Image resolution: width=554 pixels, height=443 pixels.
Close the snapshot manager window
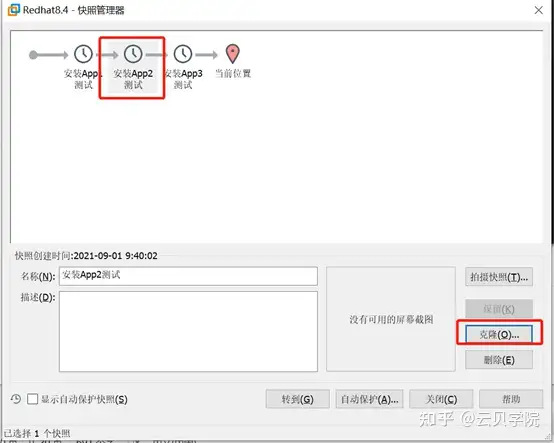[538, 10]
